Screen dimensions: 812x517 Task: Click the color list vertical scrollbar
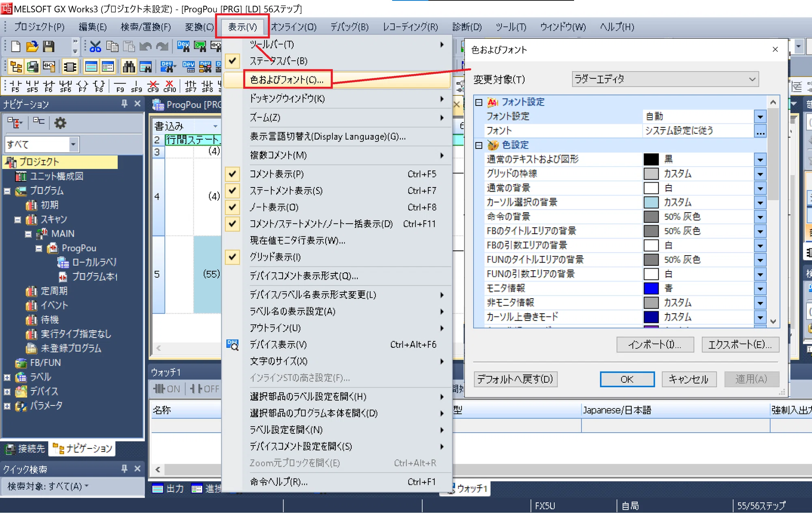pos(773,211)
